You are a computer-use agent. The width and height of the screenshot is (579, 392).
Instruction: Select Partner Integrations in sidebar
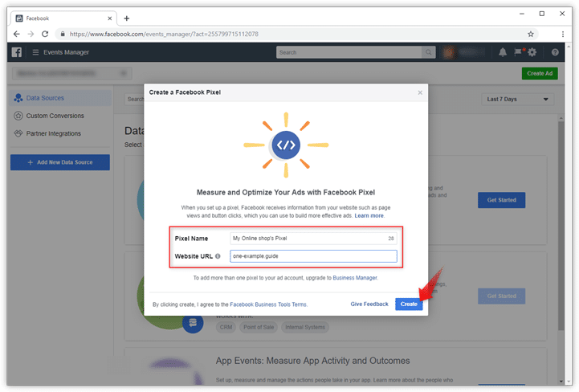(x=54, y=133)
